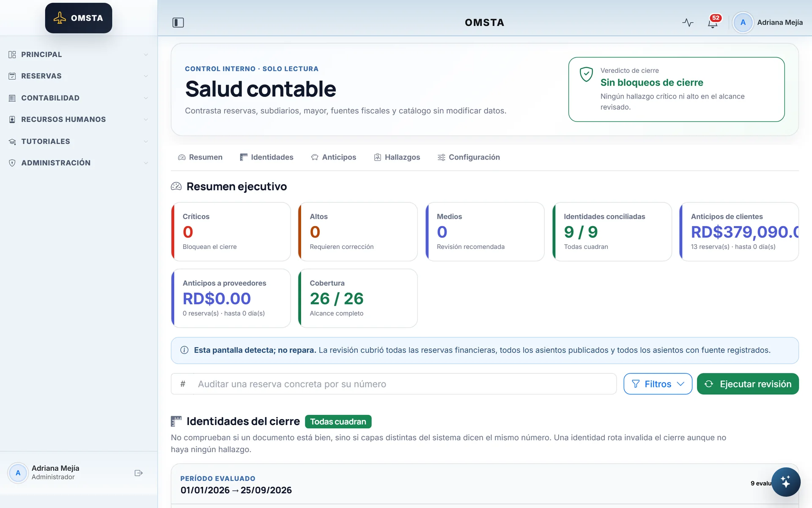Click the period 01/01/2026 → 25/09/2026
812x508 pixels.
236,490
